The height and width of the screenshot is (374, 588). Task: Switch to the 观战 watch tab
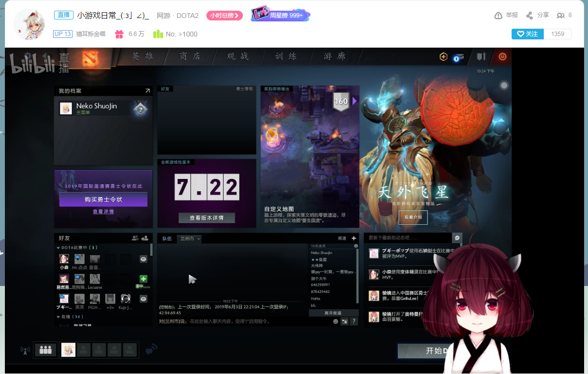point(238,56)
